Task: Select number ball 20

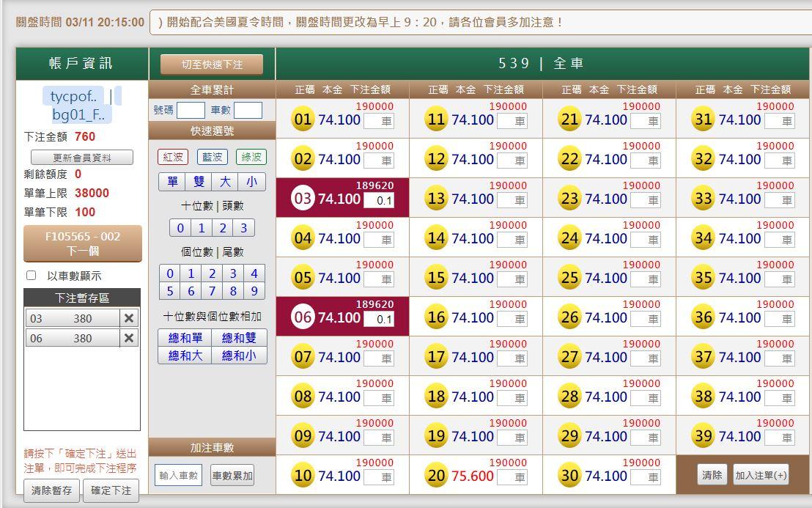Action: click(437, 475)
